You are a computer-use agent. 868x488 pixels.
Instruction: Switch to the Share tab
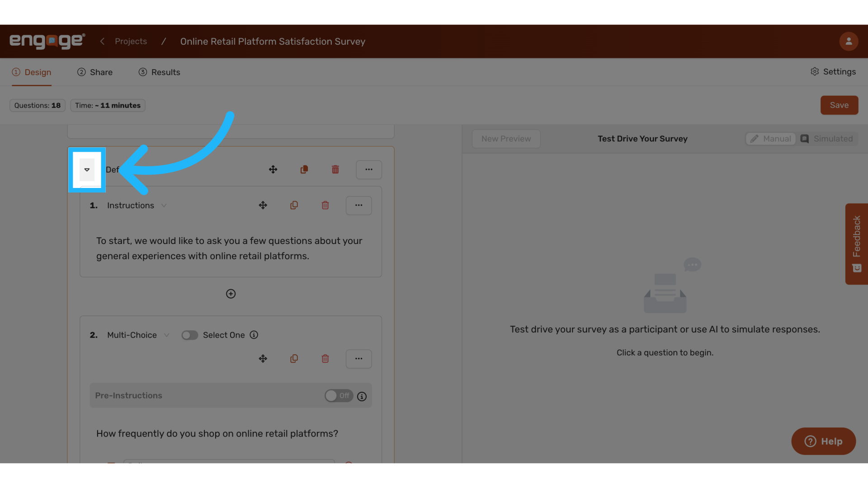95,72
